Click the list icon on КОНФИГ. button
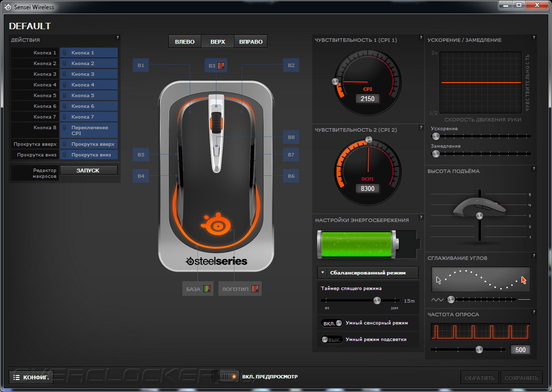This screenshot has width=552, height=392. (x=16, y=377)
